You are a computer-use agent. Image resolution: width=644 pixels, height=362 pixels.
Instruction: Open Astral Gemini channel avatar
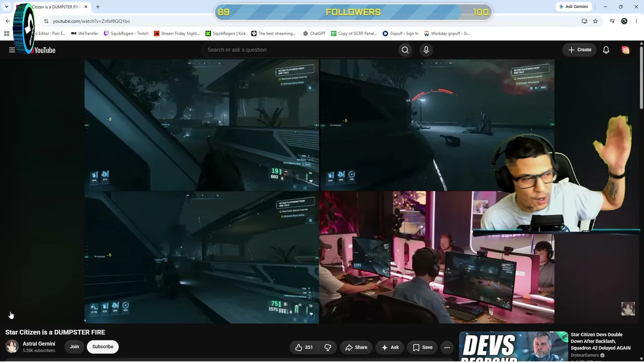click(x=12, y=346)
